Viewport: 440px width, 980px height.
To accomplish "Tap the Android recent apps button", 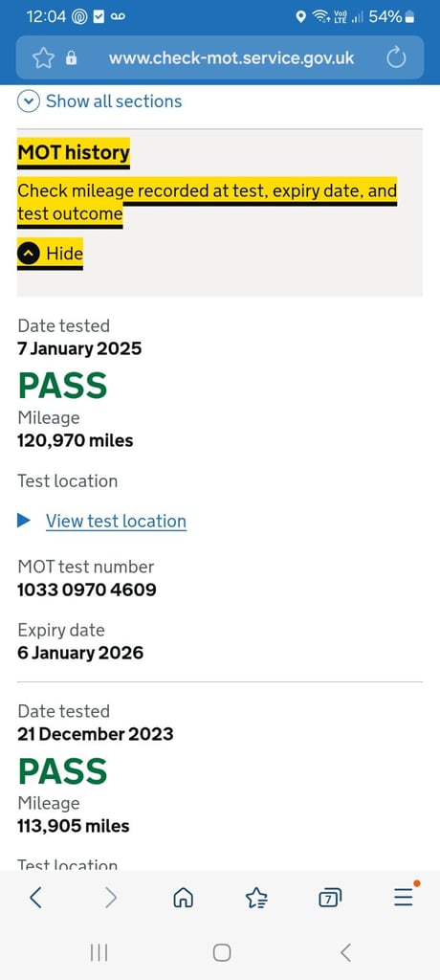I will (99, 952).
